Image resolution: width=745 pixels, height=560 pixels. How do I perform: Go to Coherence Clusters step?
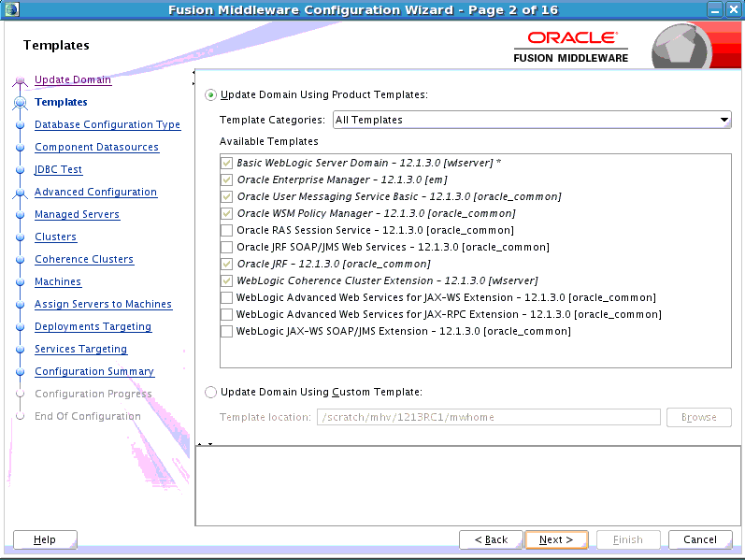click(84, 260)
